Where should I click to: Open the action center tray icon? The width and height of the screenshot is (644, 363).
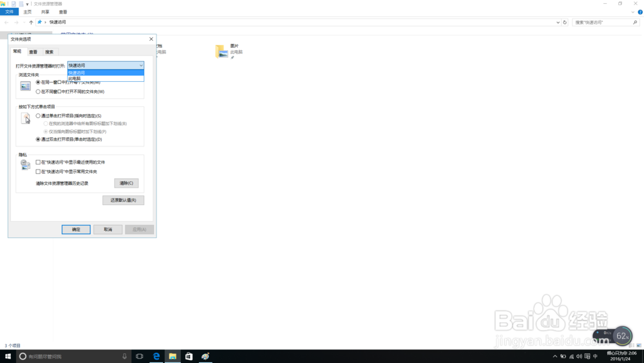tap(587, 357)
